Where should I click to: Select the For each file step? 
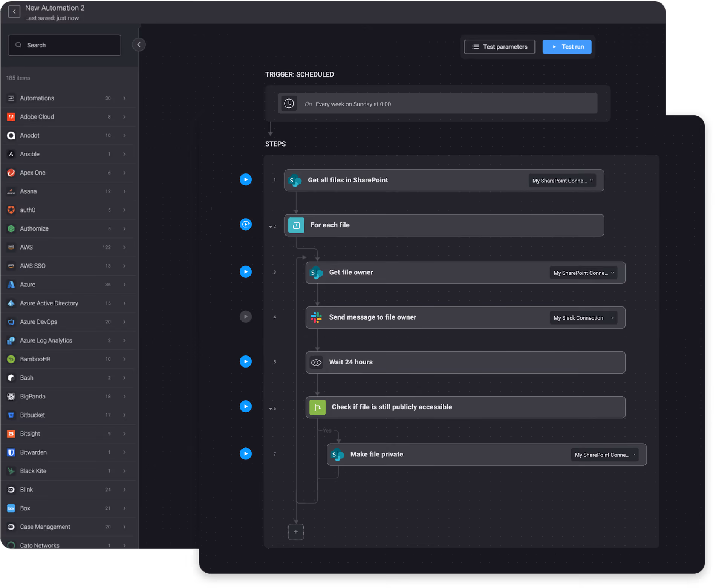click(444, 225)
